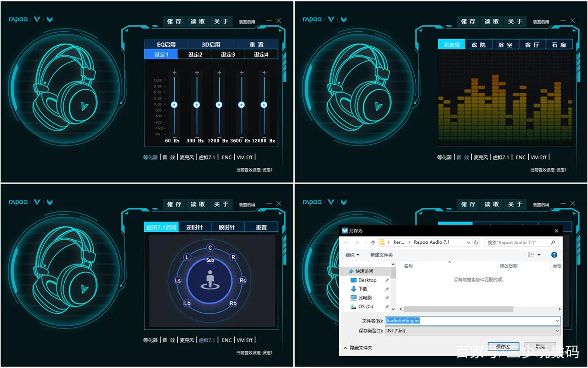Toggle 装置启用 in the equalizer window
Image resolution: width=588 pixels, height=368 pixels.
247,22
